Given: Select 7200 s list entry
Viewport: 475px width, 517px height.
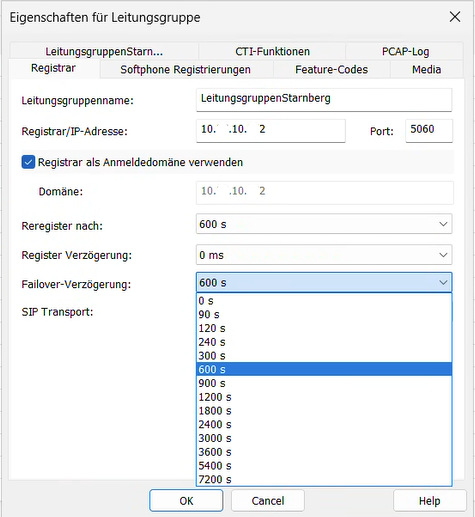Looking at the screenshot, I should [324, 479].
